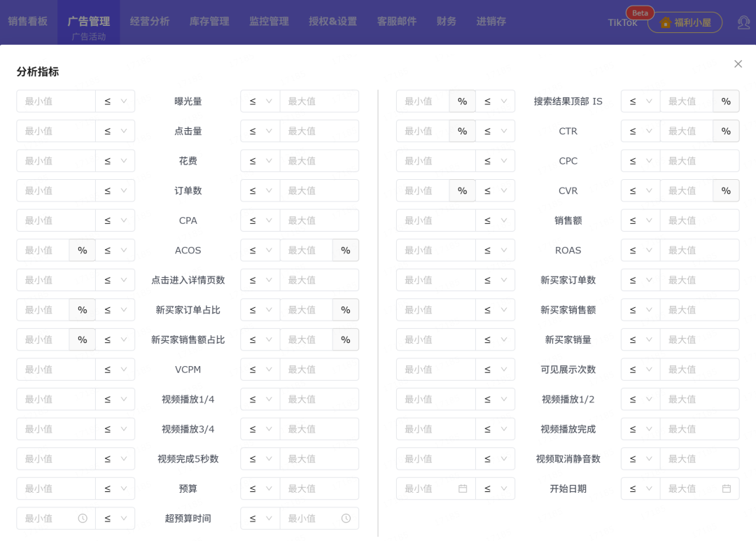The height and width of the screenshot is (541, 756).
Task: Click the ROAS minimum value input
Action: point(436,251)
